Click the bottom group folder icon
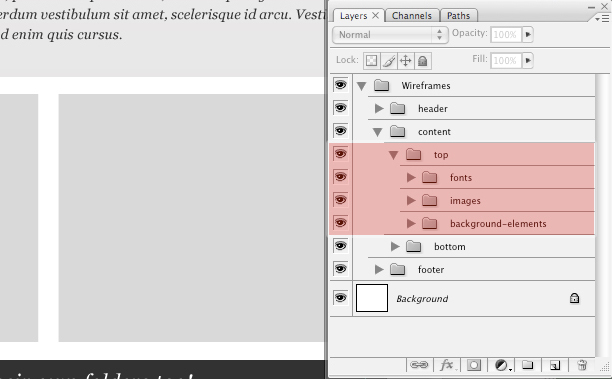The height and width of the screenshot is (379, 612). (413, 246)
